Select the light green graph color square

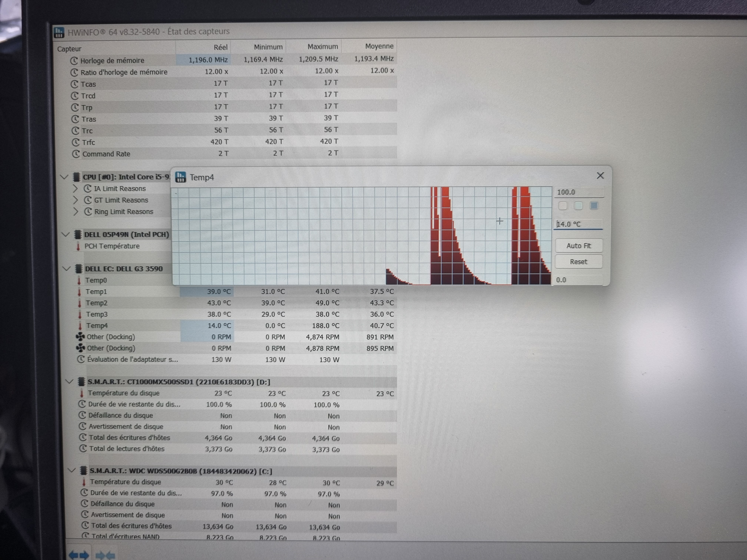pyautogui.click(x=578, y=206)
